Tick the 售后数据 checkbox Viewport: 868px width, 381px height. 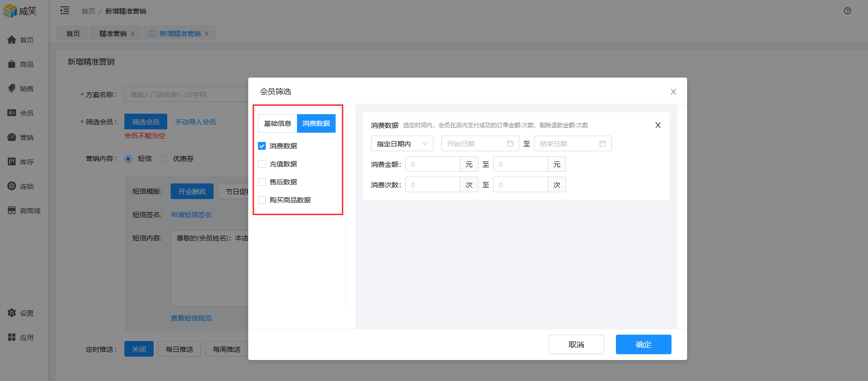(x=262, y=182)
